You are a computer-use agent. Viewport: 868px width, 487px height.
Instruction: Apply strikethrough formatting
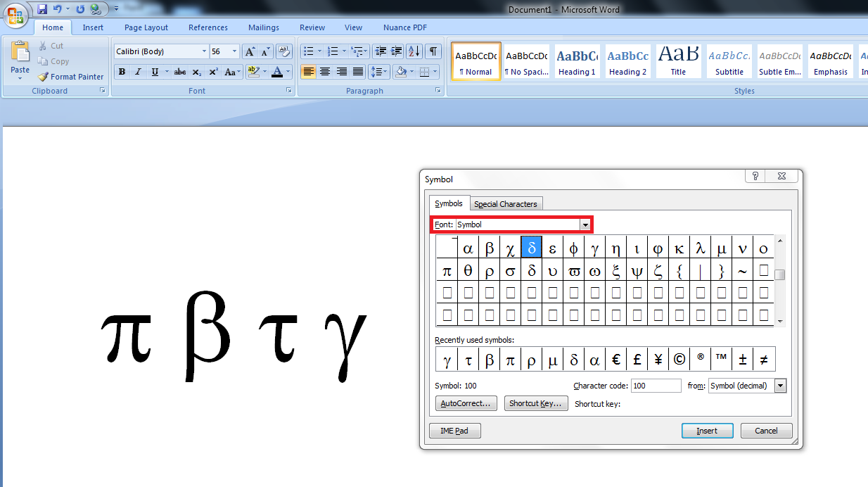click(x=179, y=72)
